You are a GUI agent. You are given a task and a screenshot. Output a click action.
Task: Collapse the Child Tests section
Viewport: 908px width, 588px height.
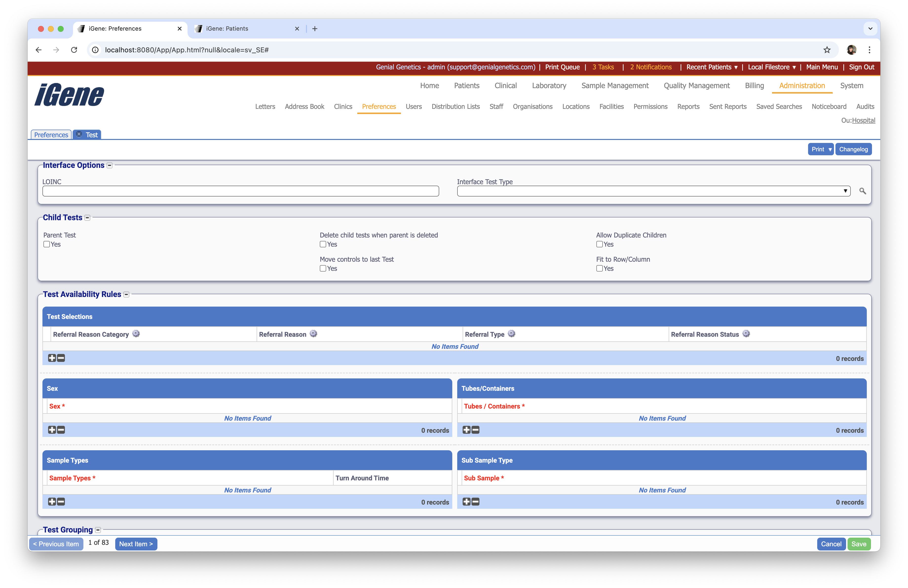coord(87,218)
